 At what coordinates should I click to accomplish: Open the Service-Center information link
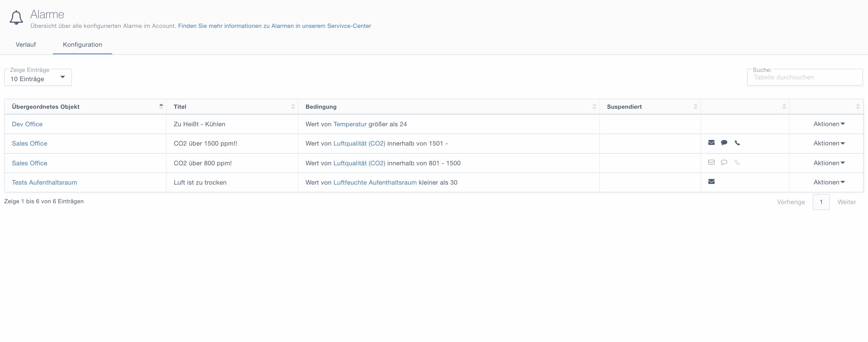pos(274,26)
